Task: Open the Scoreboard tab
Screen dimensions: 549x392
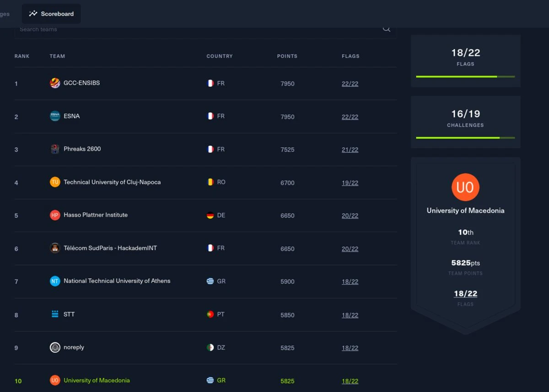Action: [51, 14]
